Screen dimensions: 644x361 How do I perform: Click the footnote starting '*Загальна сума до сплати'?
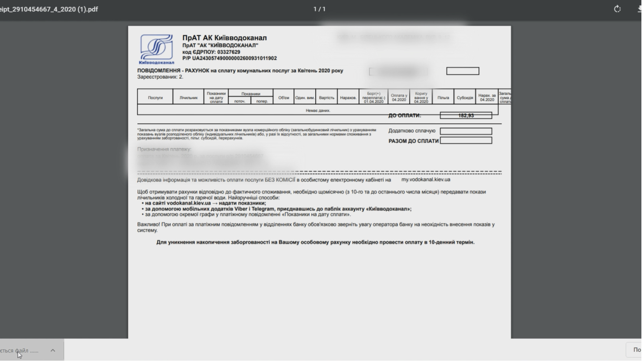[257, 134]
